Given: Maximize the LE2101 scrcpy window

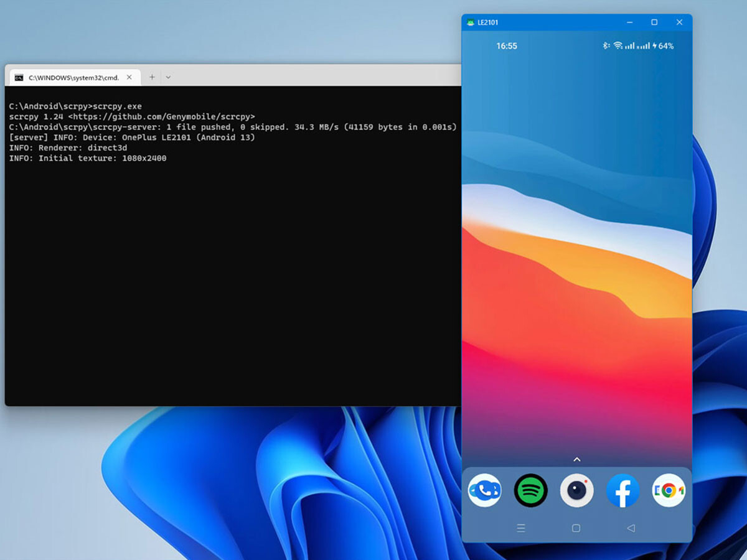Looking at the screenshot, I should [x=654, y=22].
